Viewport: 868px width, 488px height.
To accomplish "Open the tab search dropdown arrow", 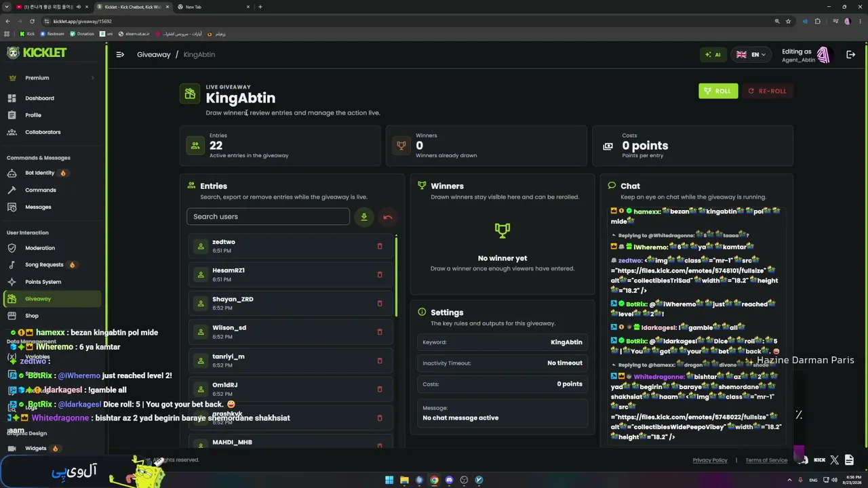I will tap(6, 7).
